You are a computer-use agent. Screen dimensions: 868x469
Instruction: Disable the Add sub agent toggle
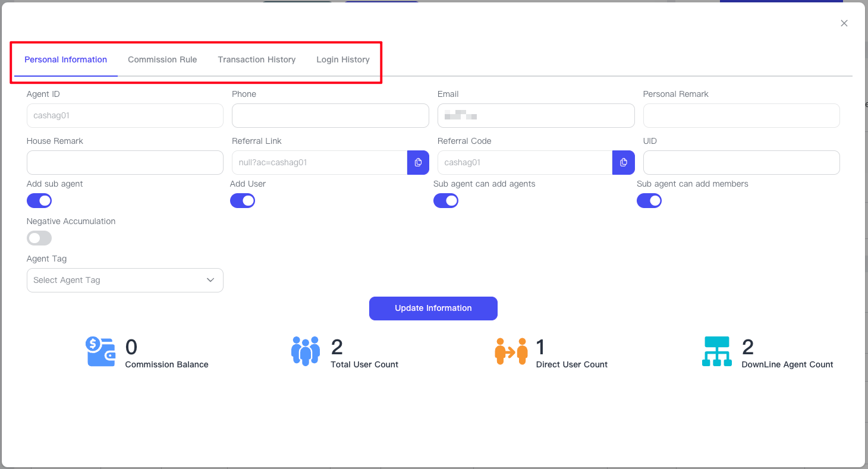pyautogui.click(x=39, y=201)
